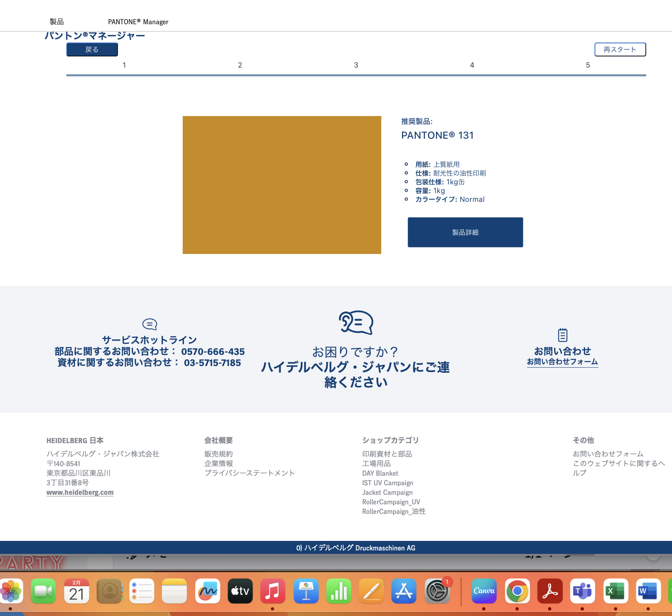This screenshot has width=672, height=616.
Task: Open Adobe Acrobat from the dock
Action: [550, 591]
